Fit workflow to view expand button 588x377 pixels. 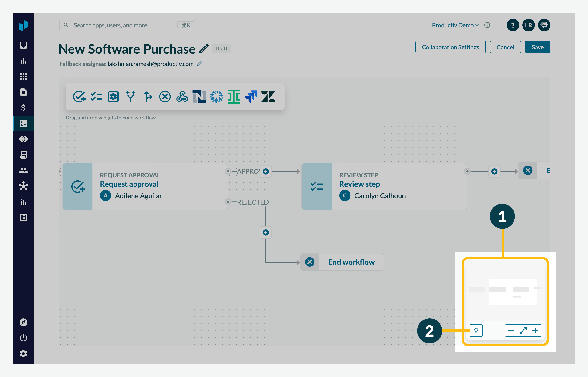(523, 330)
